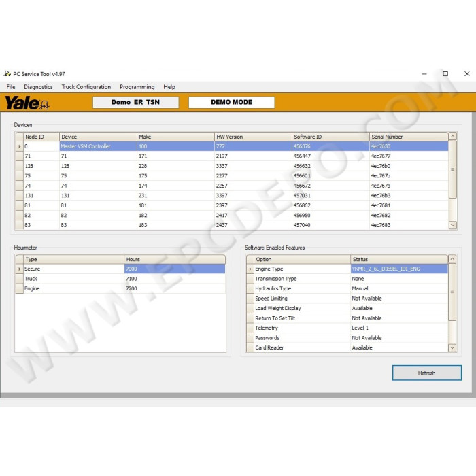Click the Status column header

[x=399, y=259]
